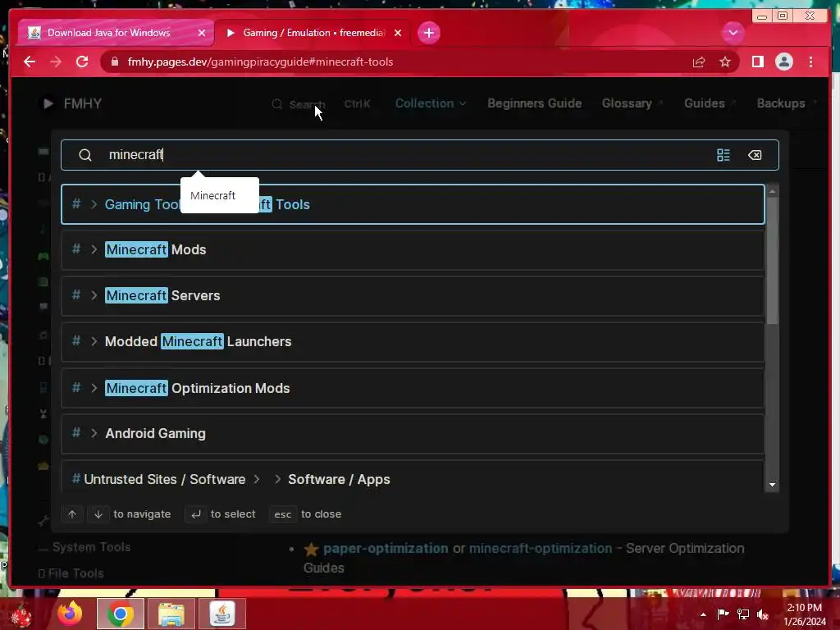Open the taskbar clock showing 2:10 PM
This screenshot has width=840, height=630.
805,614
